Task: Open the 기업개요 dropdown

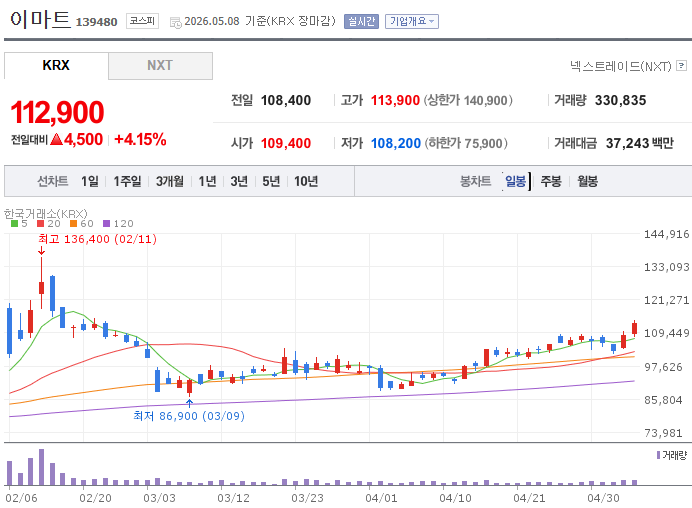Action: click(x=412, y=21)
